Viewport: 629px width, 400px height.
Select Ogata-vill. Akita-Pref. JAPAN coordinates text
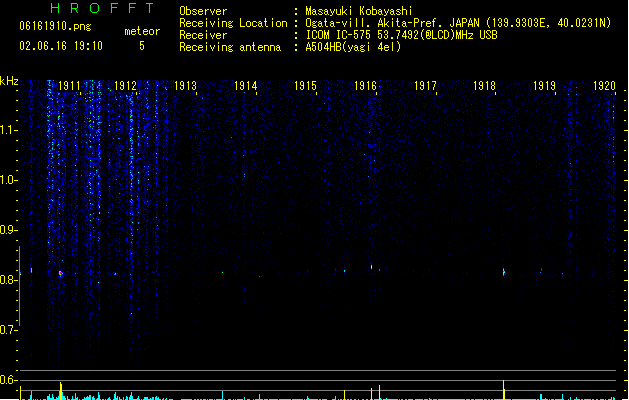click(458, 23)
